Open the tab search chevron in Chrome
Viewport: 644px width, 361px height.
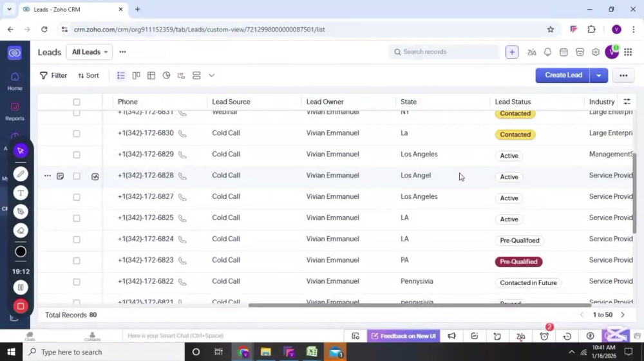click(x=9, y=9)
